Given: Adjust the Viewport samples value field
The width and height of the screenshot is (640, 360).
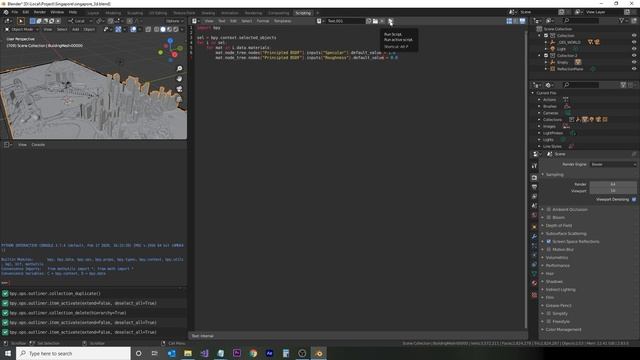Looking at the screenshot, I should [x=613, y=191].
